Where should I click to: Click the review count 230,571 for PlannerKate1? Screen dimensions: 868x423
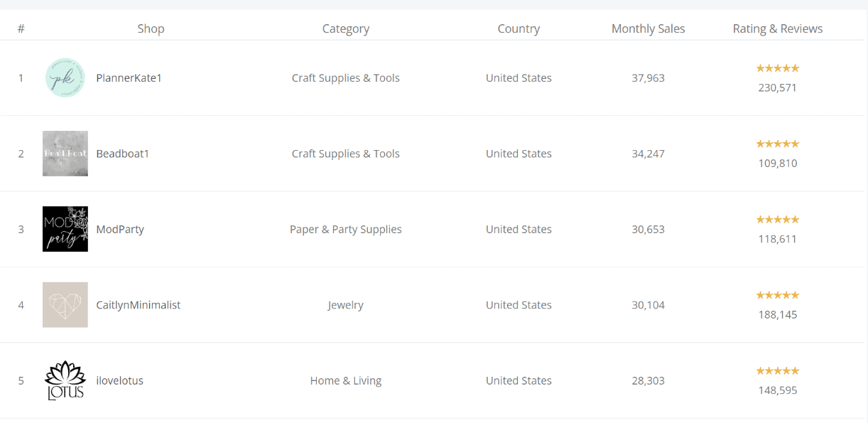[777, 87]
